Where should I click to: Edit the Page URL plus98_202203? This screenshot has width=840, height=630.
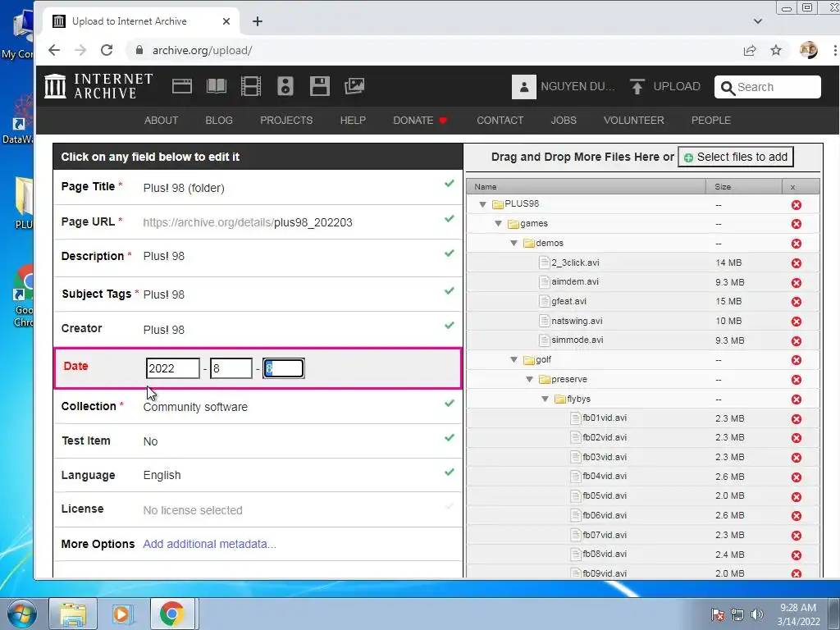point(313,222)
